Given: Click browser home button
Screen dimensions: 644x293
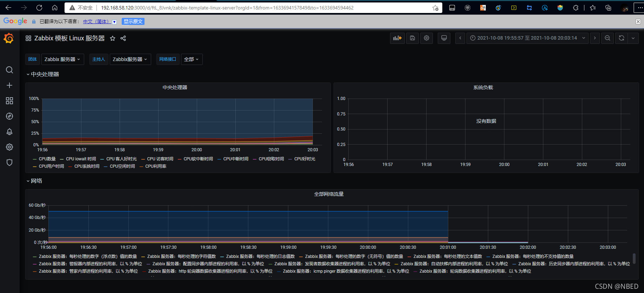Looking at the screenshot, I should pyautogui.click(x=55, y=8).
